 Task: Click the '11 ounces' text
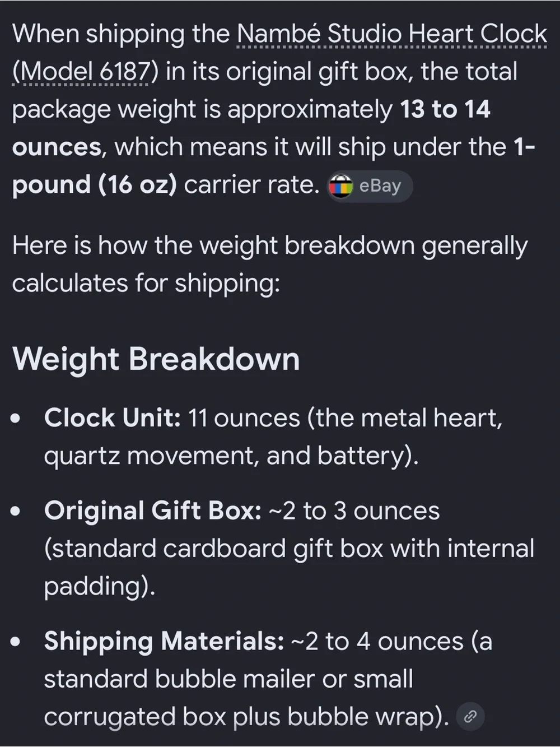pos(244,418)
